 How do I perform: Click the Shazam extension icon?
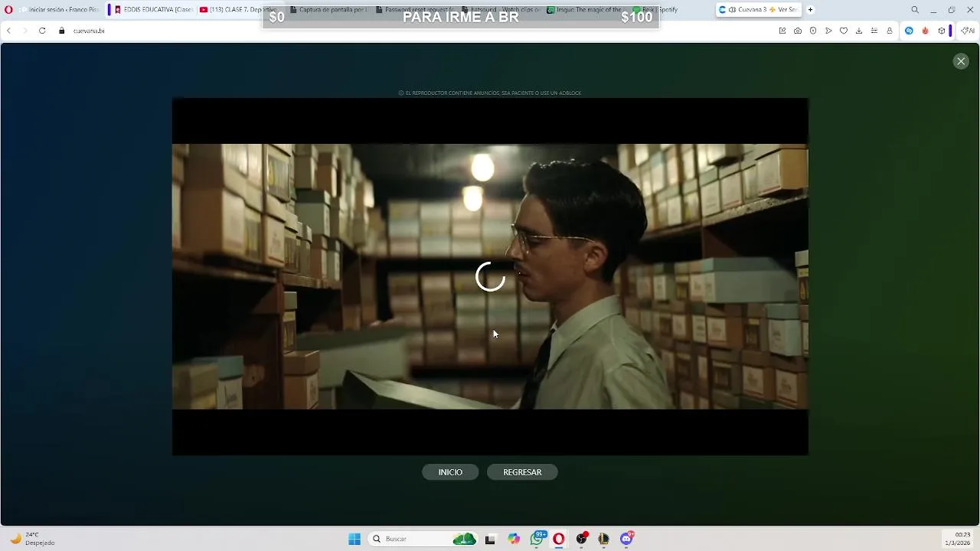tap(909, 31)
